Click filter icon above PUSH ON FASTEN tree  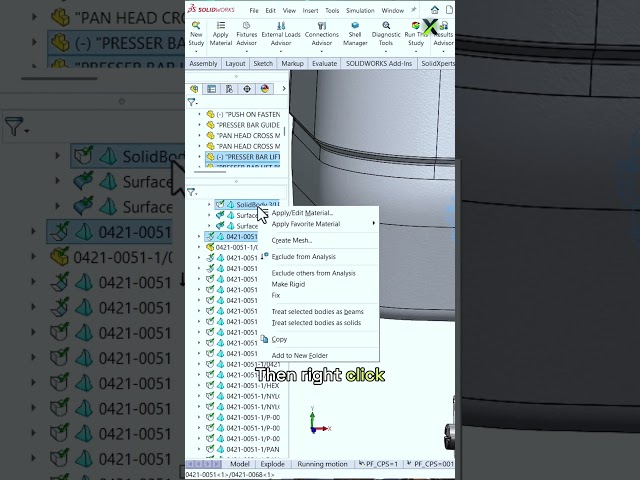[192, 102]
